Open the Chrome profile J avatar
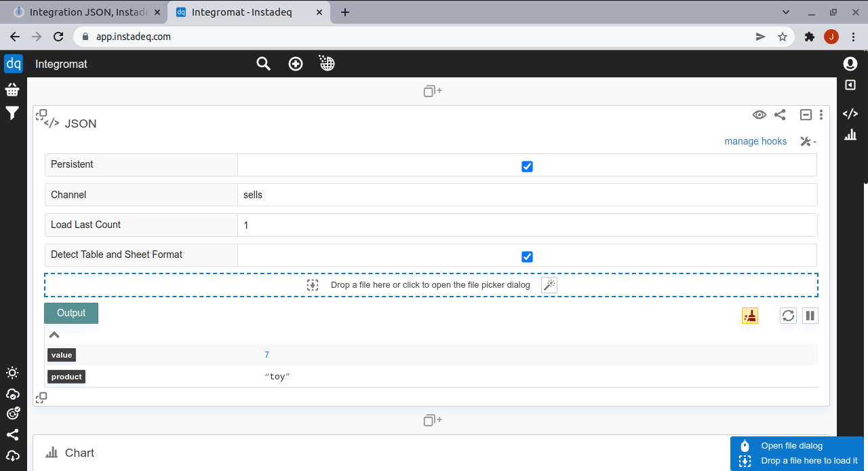This screenshot has width=868, height=471. pyautogui.click(x=831, y=37)
